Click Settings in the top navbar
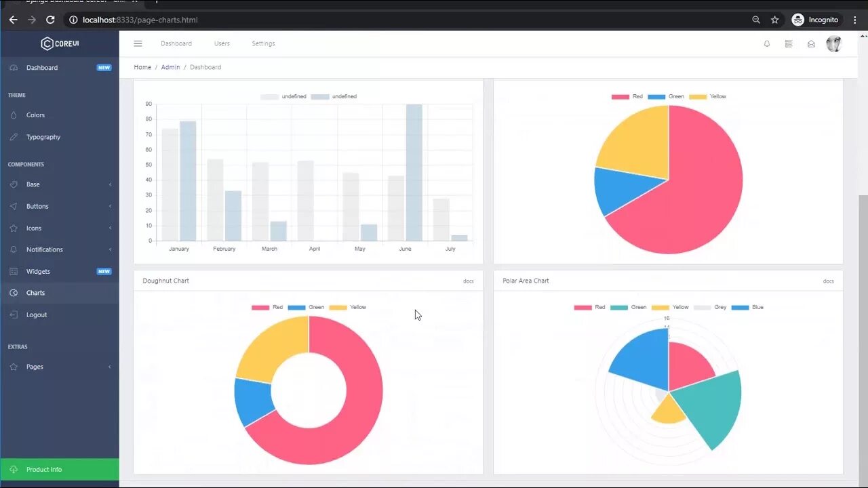The width and height of the screenshot is (868, 488). point(263,43)
